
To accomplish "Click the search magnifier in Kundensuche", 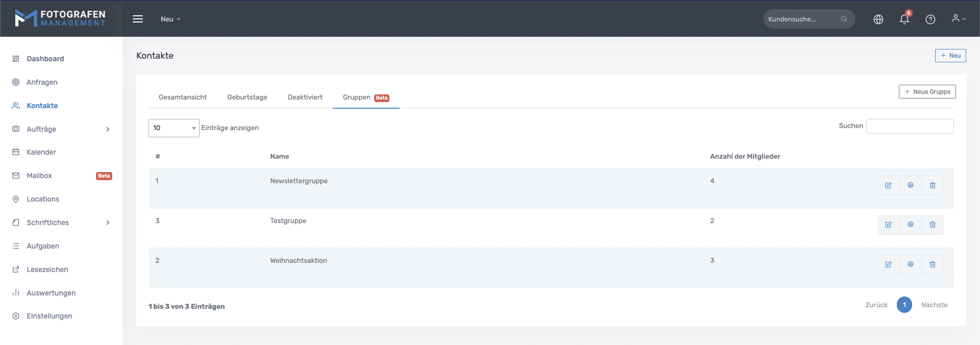I will point(844,19).
